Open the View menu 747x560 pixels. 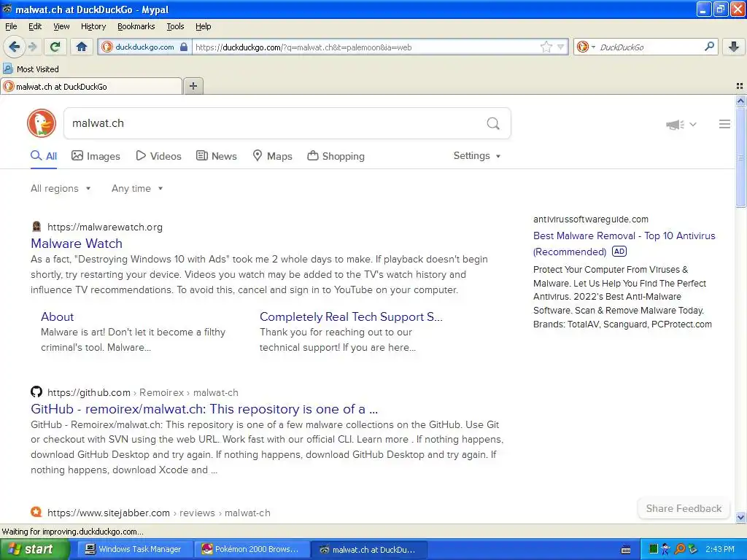click(x=61, y=26)
